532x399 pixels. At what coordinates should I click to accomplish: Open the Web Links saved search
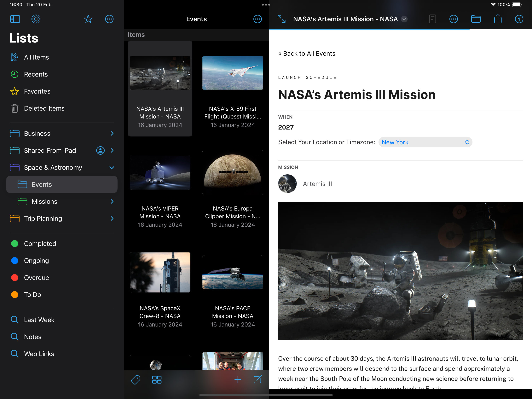[x=62, y=354]
